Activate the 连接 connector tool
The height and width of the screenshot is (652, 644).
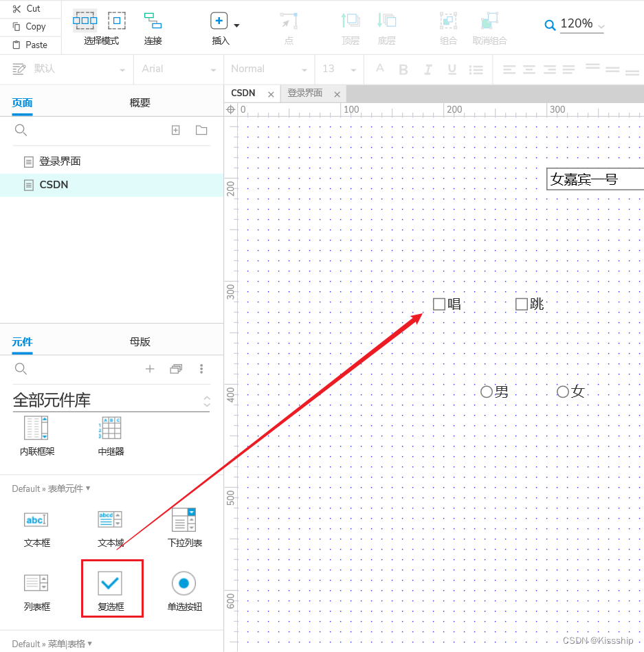[x=153, y=21]
